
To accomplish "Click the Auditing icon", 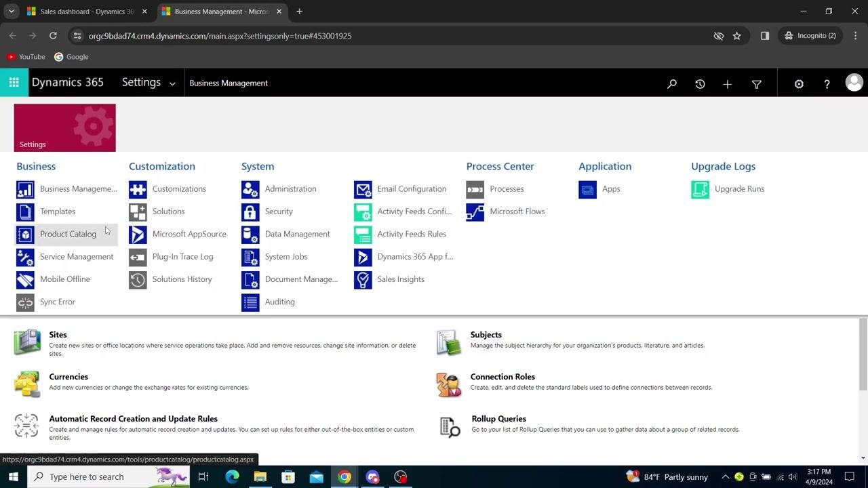I will [250, 302].
